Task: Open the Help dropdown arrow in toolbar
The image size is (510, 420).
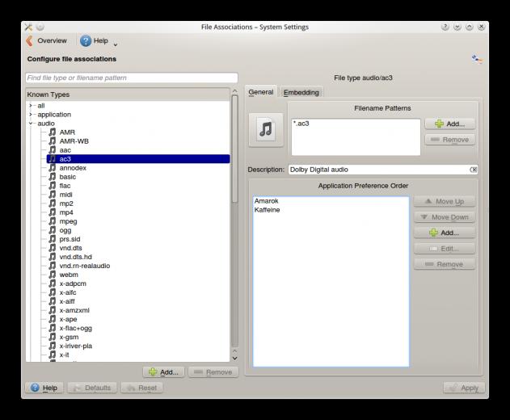Action: pyautogui.click(x=115, y=45)
